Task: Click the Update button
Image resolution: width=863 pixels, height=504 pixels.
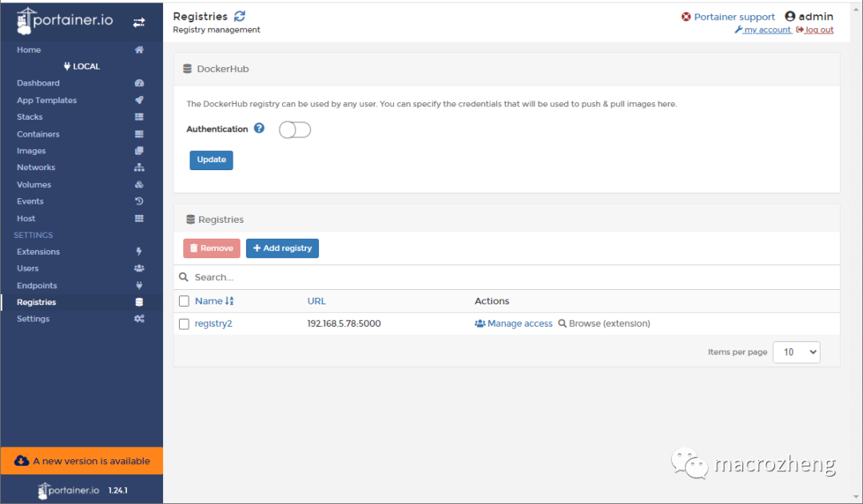Action: 211,160
